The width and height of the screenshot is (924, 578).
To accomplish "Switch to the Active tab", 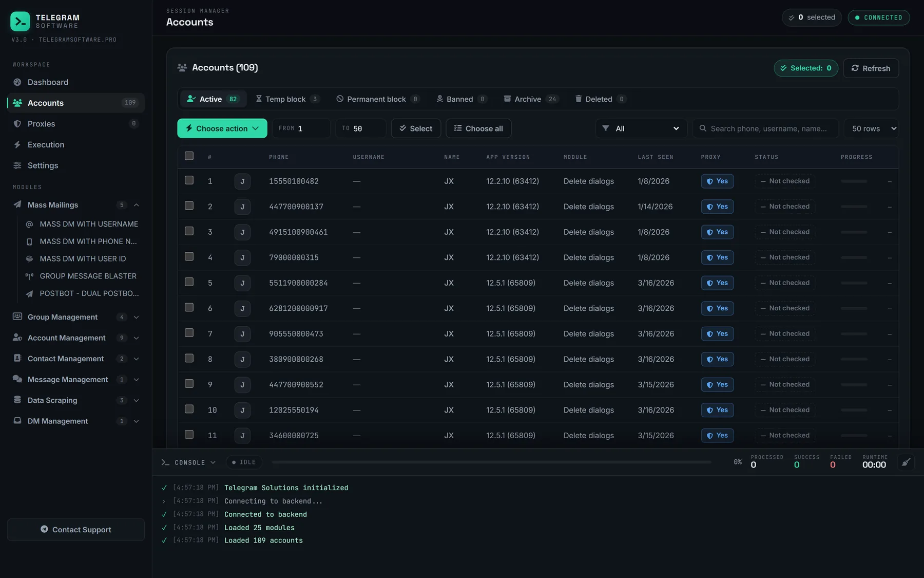I will pyautogui.click(x=213, y=99).
